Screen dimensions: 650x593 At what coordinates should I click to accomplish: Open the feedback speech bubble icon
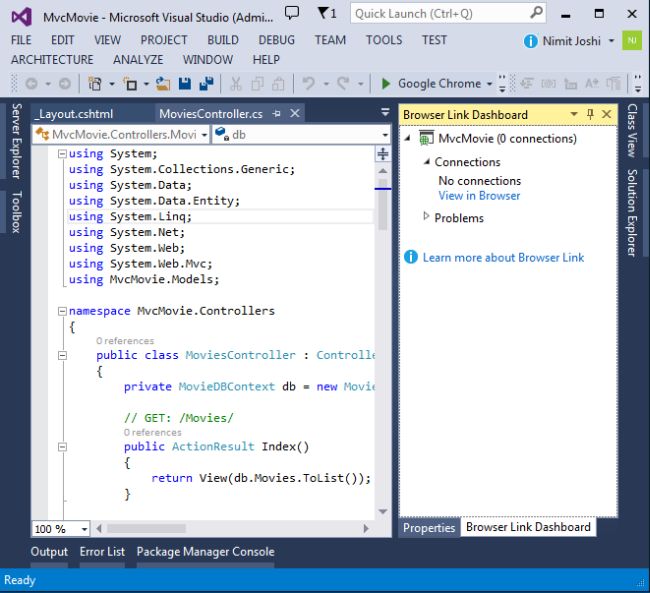pos(291,13)
